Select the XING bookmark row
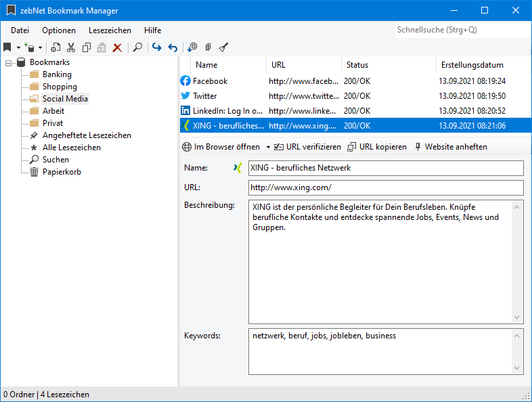The image size is (532, 402). point(355,125)
